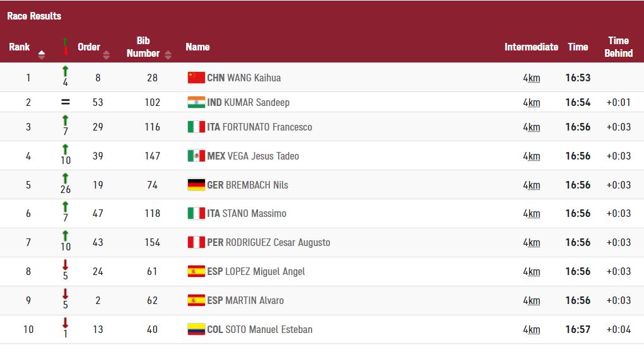
Task: Sort by Bib Number sort arrows
Action: click(x=168, y=55)
